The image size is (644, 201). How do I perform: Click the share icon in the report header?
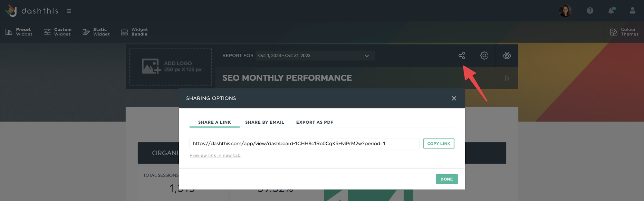462,55
